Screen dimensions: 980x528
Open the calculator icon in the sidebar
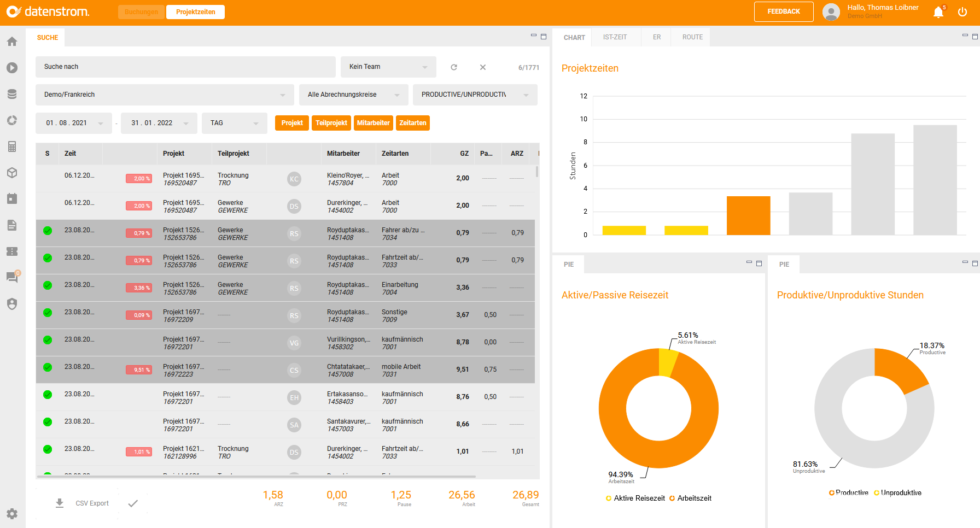11,146
